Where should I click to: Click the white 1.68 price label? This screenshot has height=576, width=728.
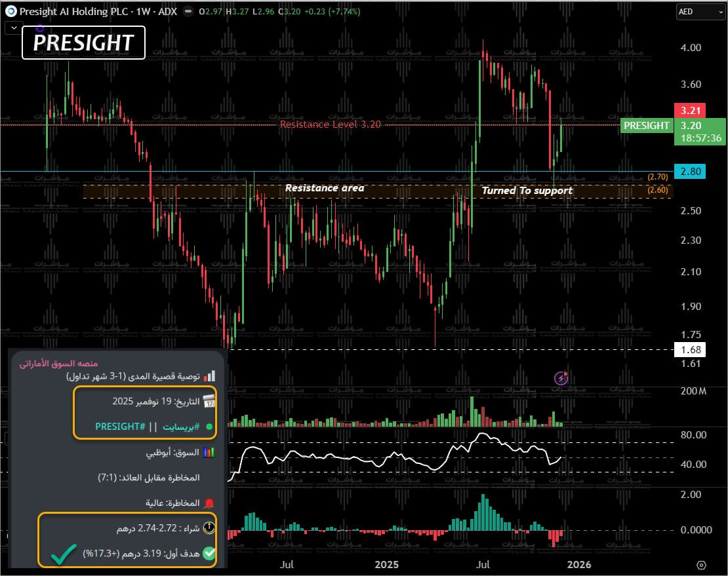coord(690,350)
